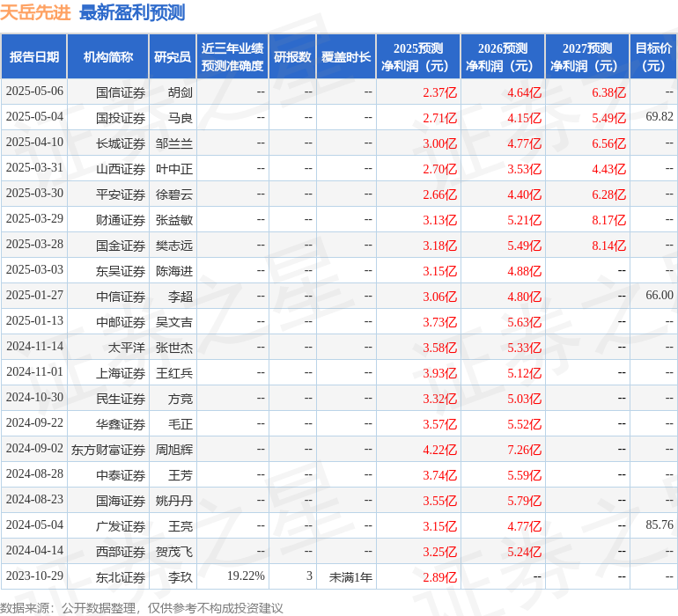The image size is (678, 616).
Task: Select target price 66.00
Action: 660,296
